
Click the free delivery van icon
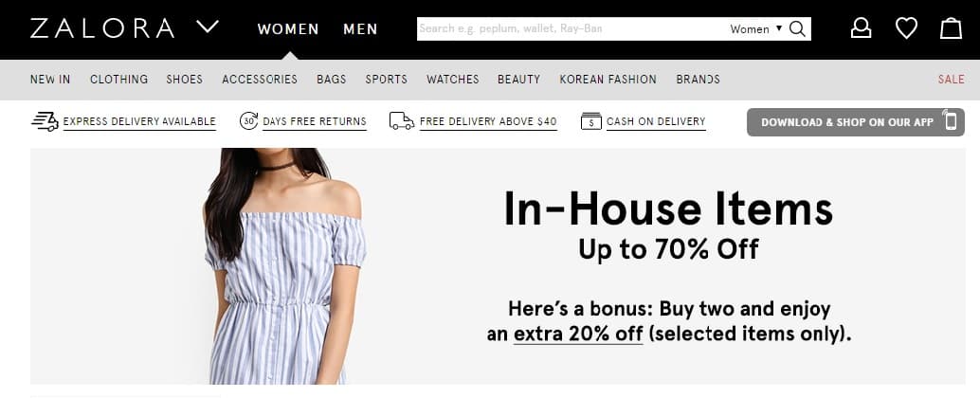(401, 121)
